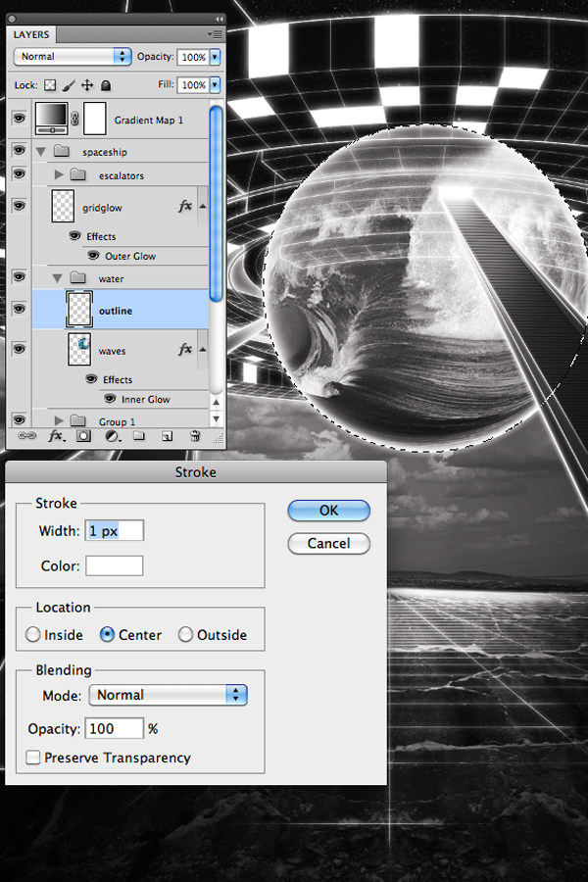Expand the Group 1 folder
588x882 pixels.
(59, 420)
